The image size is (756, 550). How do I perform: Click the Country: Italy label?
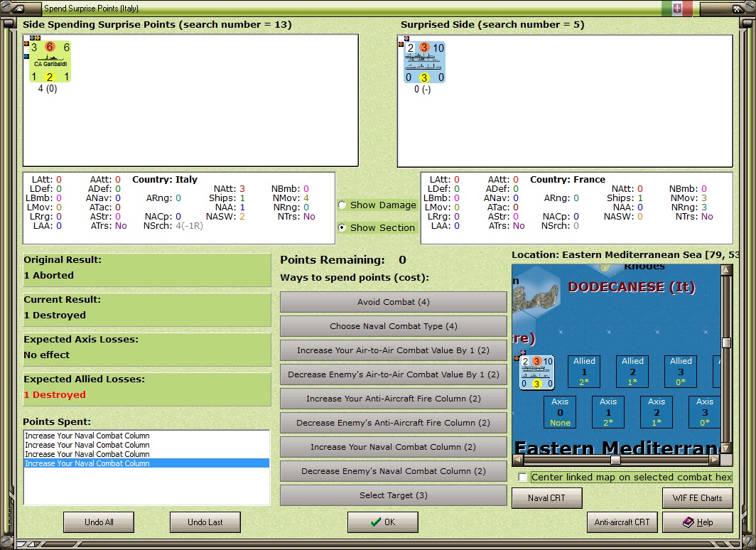point(165,179)
